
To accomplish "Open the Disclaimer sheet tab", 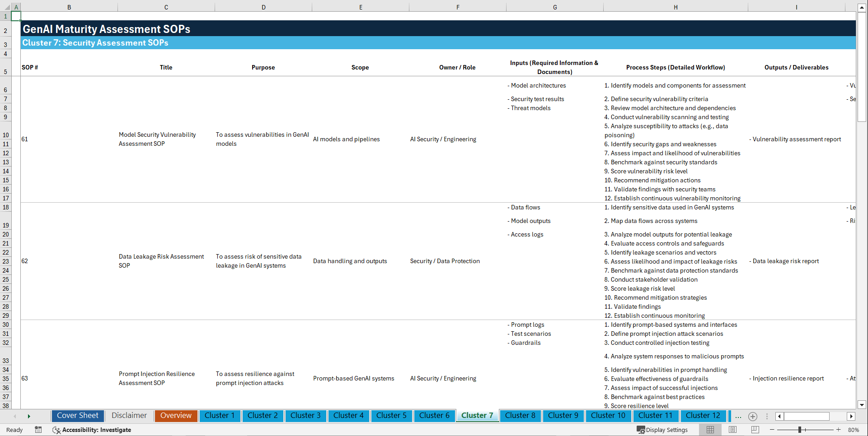I will (129, 415).
